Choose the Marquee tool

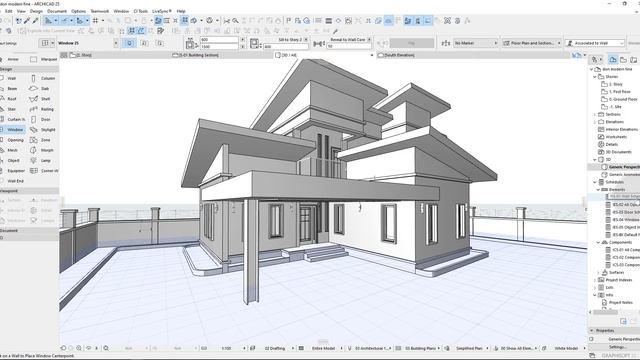point(43,59)
